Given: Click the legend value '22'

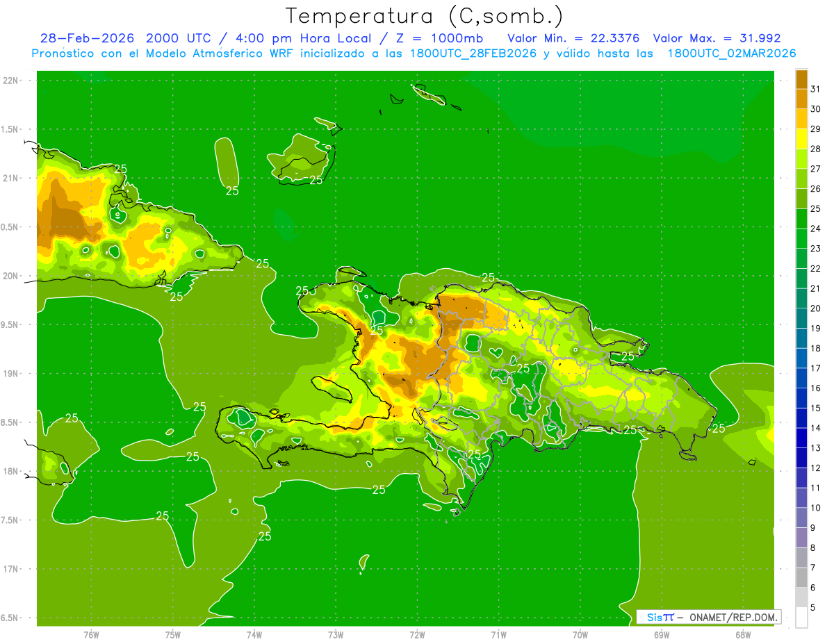Looking at the screenshot, I should [x=816, y=268].
